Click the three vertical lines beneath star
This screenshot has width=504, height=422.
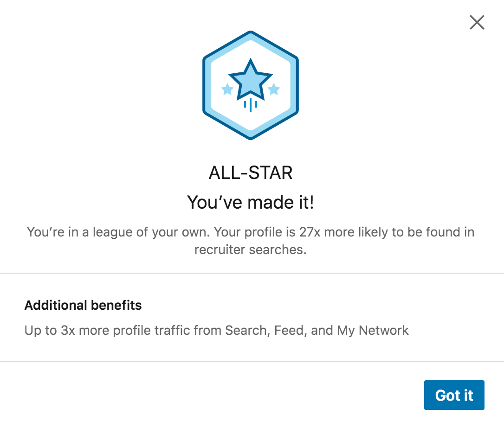click(x=251, y=105)
